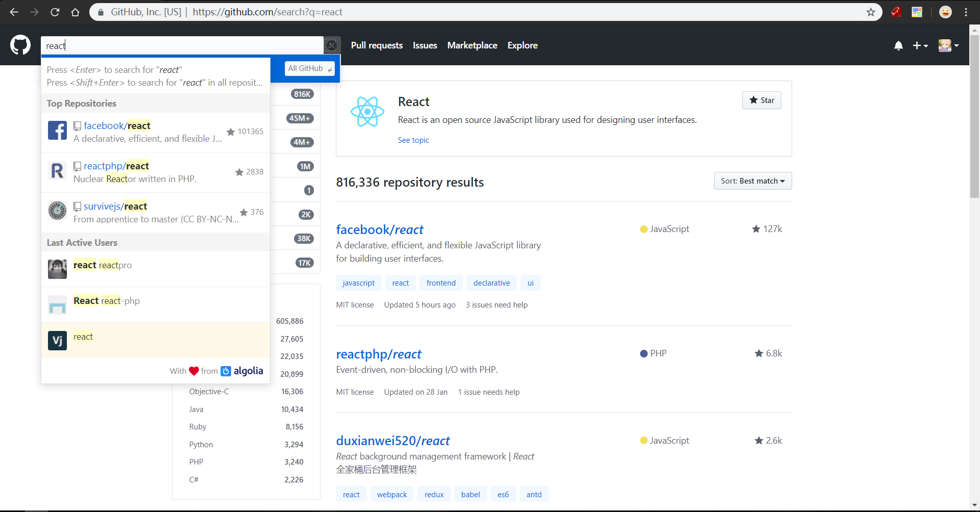The height and width of the screenshot is (512, 980).
Task: Click the ui topic tag
Action: click(x=530, y=283)
